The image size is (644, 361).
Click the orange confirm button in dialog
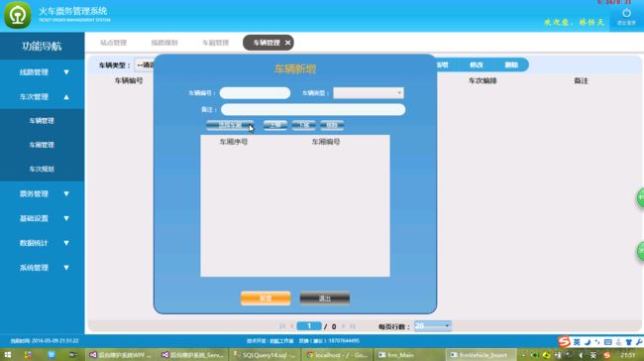[x=266, y=299]
